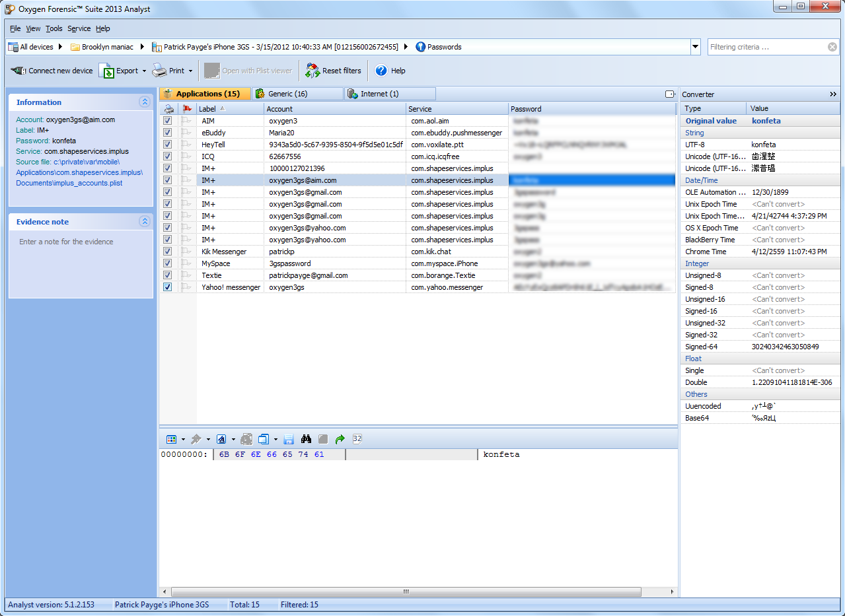The height and width of the screenshot is (616, 845).
Task: Open the pin icon dropdown arrow
Action: (x=208, y=439)
